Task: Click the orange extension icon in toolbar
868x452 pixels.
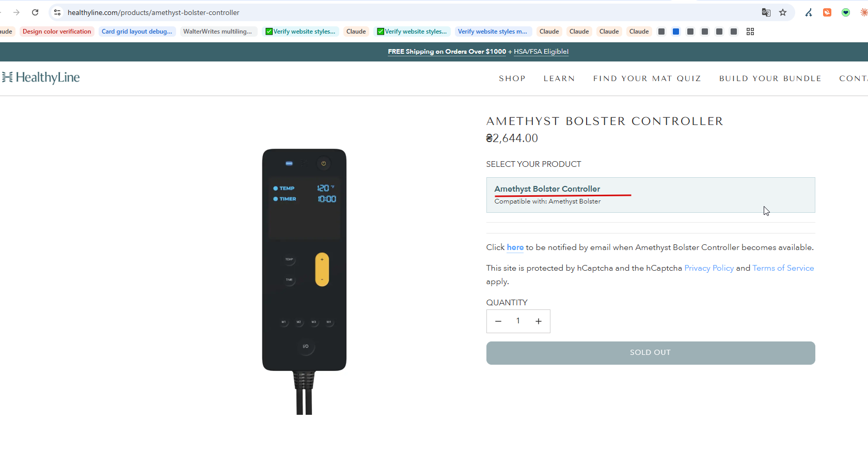Action: click(827, 12)
